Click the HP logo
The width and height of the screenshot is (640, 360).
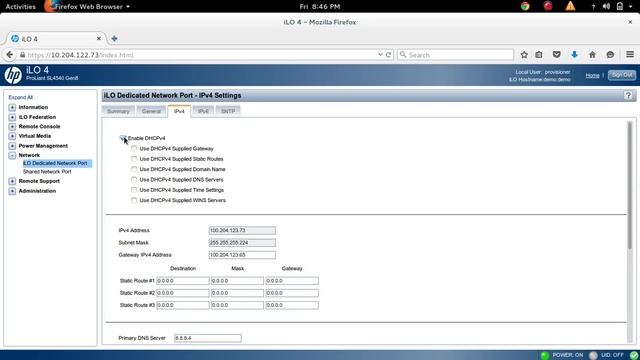coord(13,75)
